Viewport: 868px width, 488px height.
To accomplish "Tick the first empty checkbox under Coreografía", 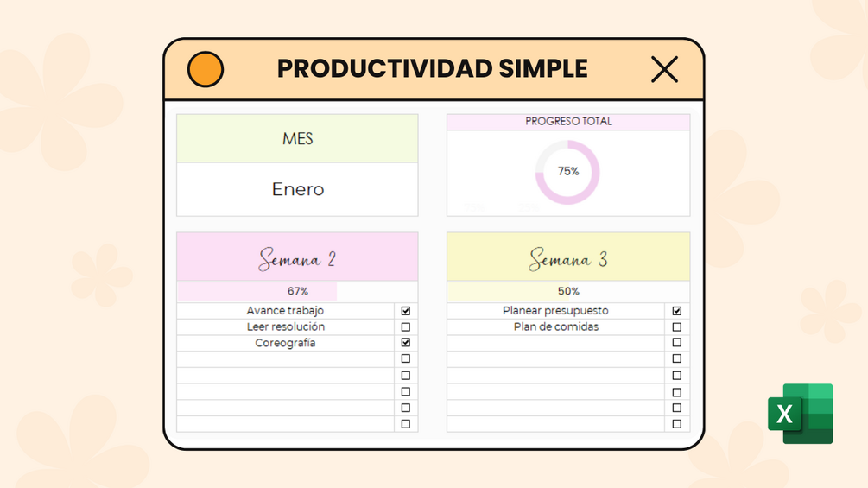I will (406, 358).
